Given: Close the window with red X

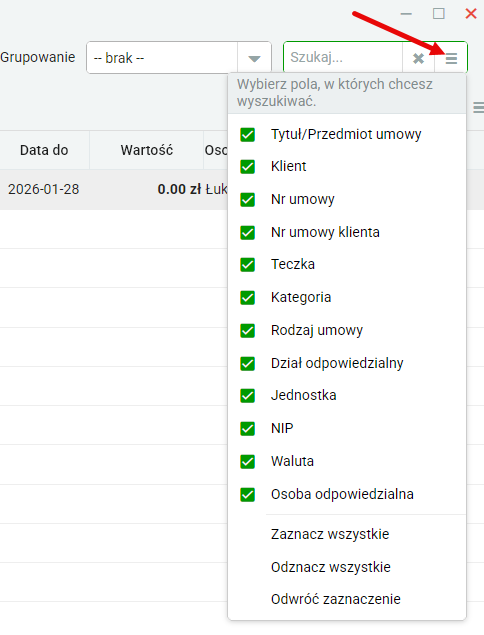Looking at the screenshot, I should click(471, 14).
